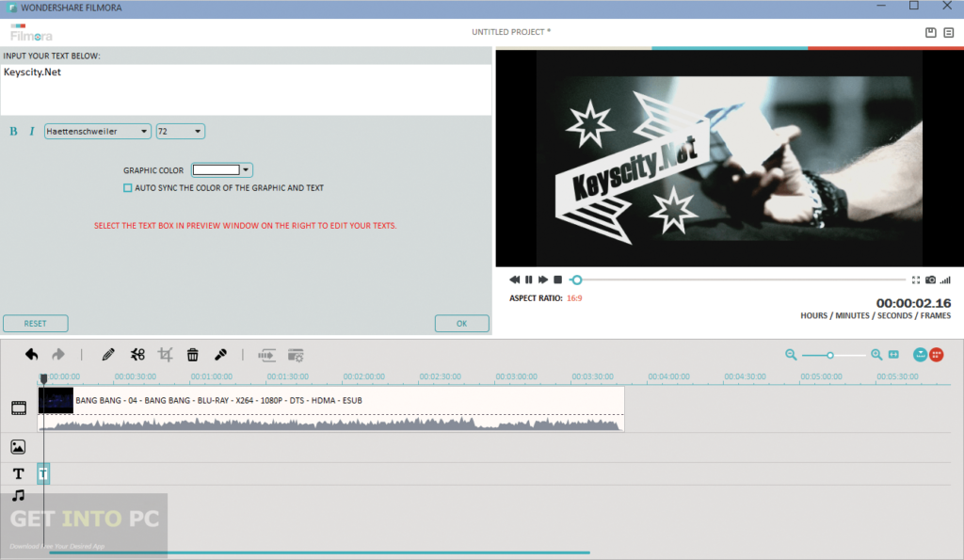Click the timeline zoom slider handle
Viewport: 964px width, 560px height.
coord(830,356)
